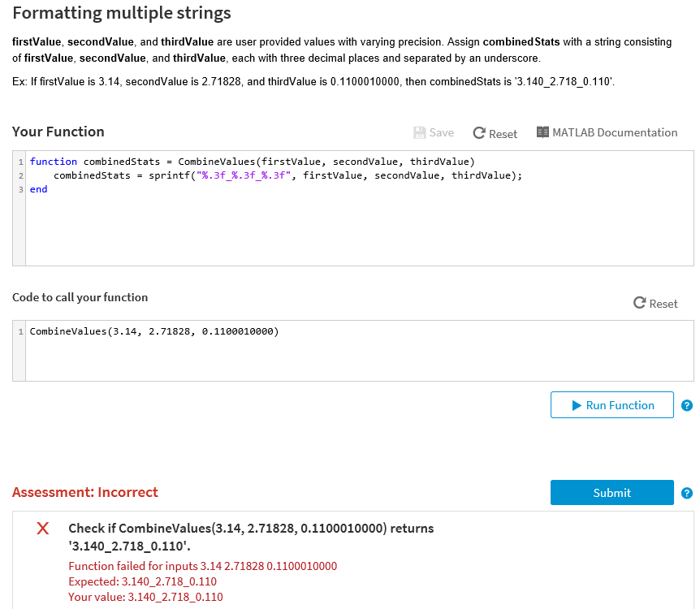
Task: Click the Reset icon for the call code
Action: coord(641,304)
